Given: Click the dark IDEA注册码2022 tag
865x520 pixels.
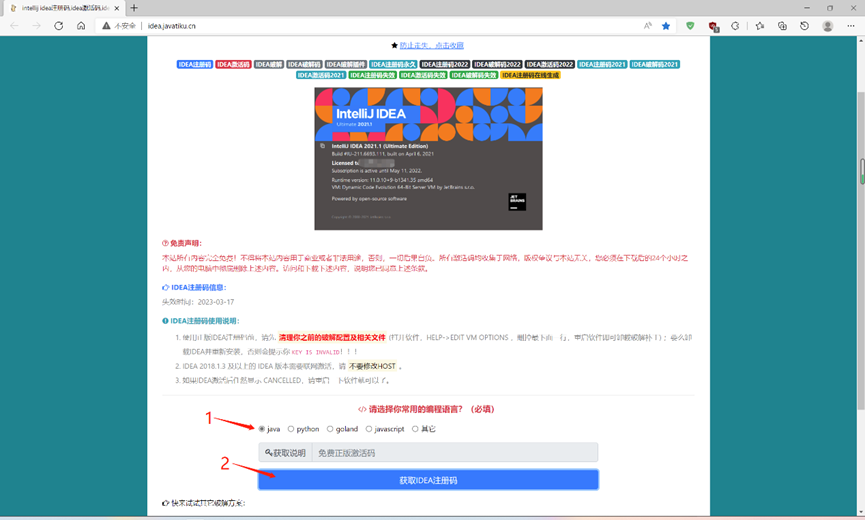Looking at the screenshot, I should (x=445, y=65).
